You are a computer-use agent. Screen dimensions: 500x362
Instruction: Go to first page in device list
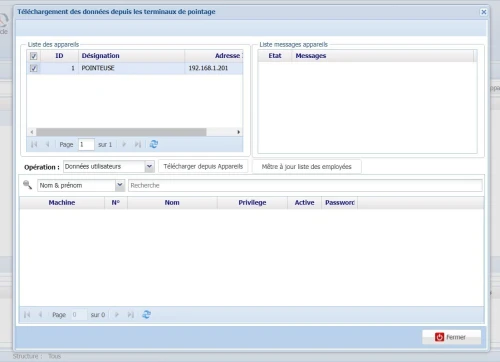[34, 144]
